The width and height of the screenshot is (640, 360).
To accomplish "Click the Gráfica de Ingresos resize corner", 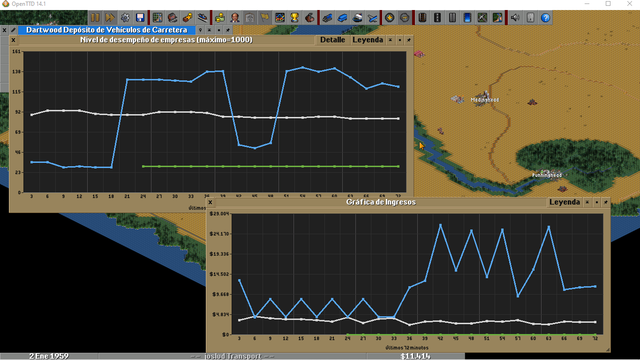I will [608, 349].
